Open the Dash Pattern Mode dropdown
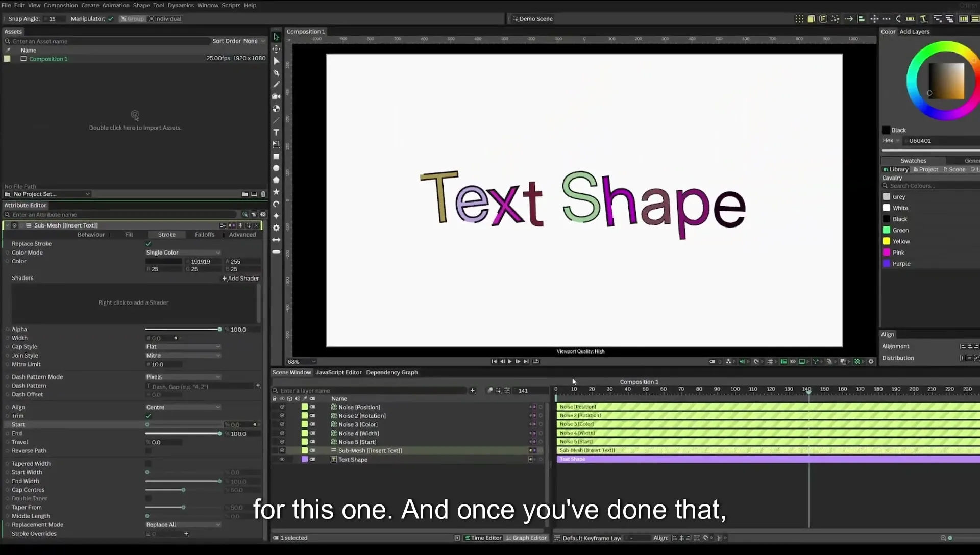 pyautogui.click(x=183, y=377)
